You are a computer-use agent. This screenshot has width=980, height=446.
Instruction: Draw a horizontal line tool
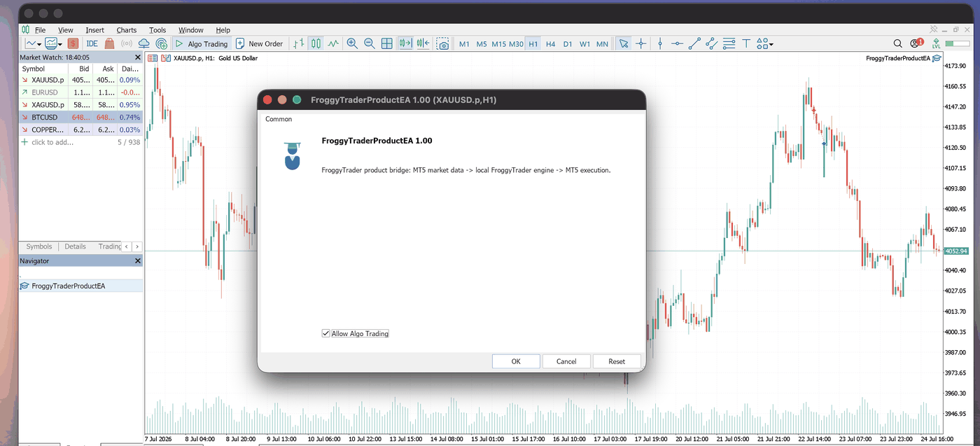point(677,43)
